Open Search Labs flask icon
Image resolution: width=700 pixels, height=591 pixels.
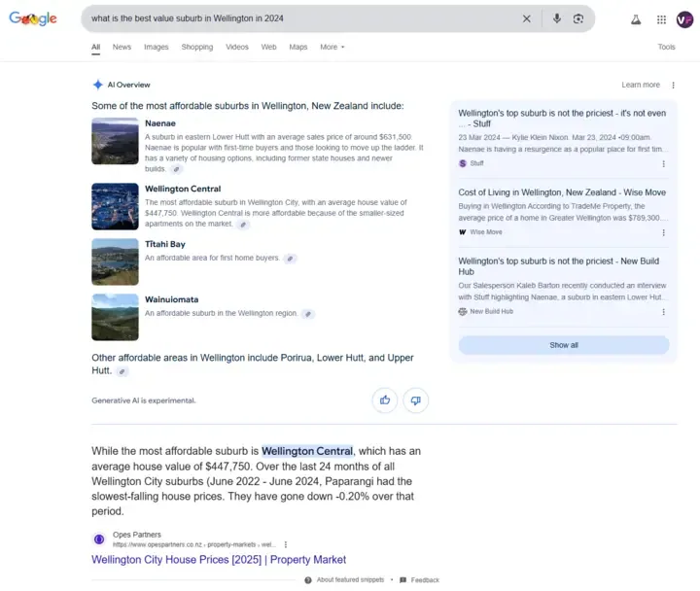[636, 19]
